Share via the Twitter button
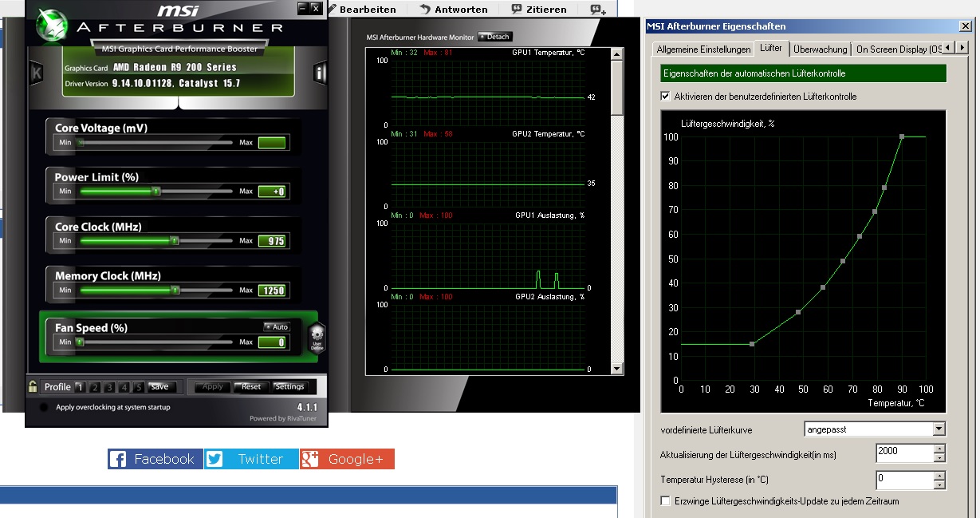This screenshot has width=980, height=518. click(x=251, y=459)
